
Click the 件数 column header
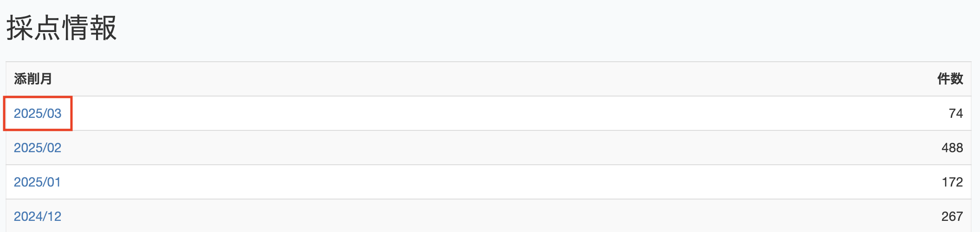pos(950,79)
